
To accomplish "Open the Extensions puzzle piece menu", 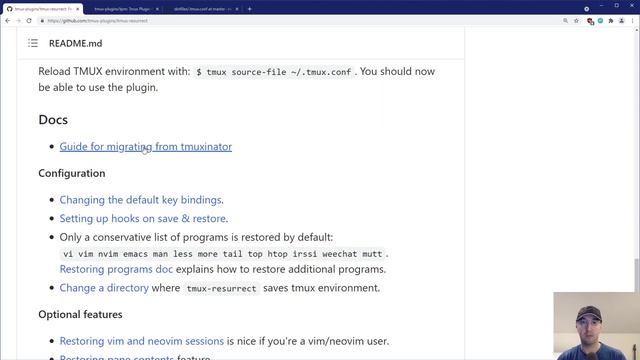I will pyautogui.click(x=611, y=21).
